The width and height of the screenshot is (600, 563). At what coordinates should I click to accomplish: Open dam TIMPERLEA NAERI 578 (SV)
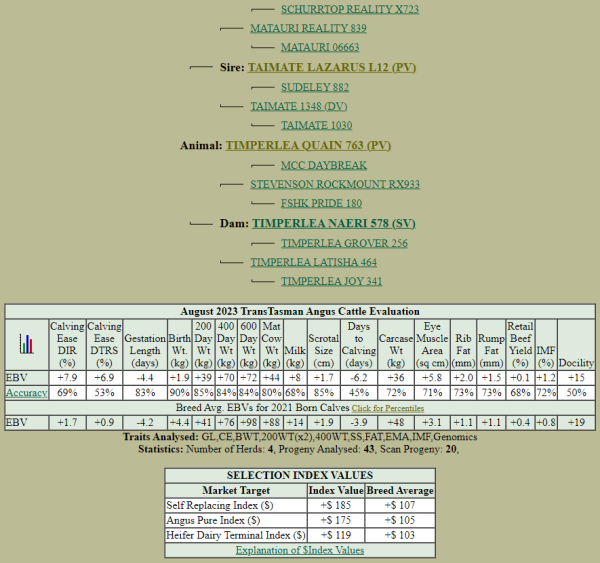(x=334, y=224)
